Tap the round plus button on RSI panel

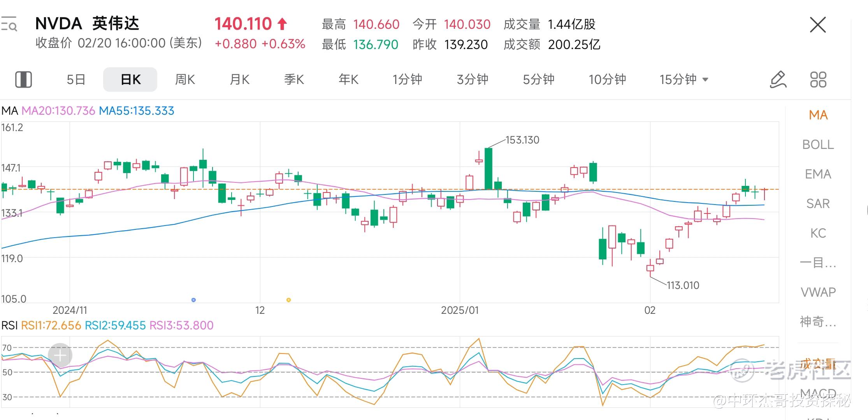pos(60,355)
